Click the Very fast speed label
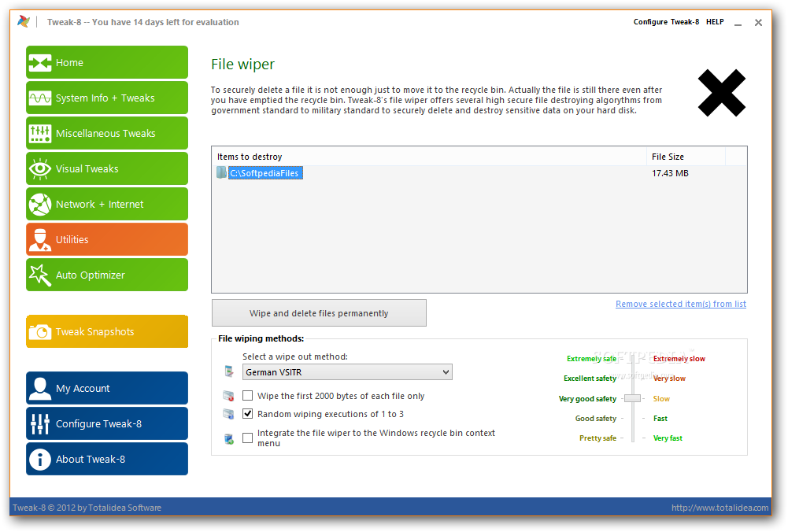The width and height of the screenshot is (788, 532). 668,438
